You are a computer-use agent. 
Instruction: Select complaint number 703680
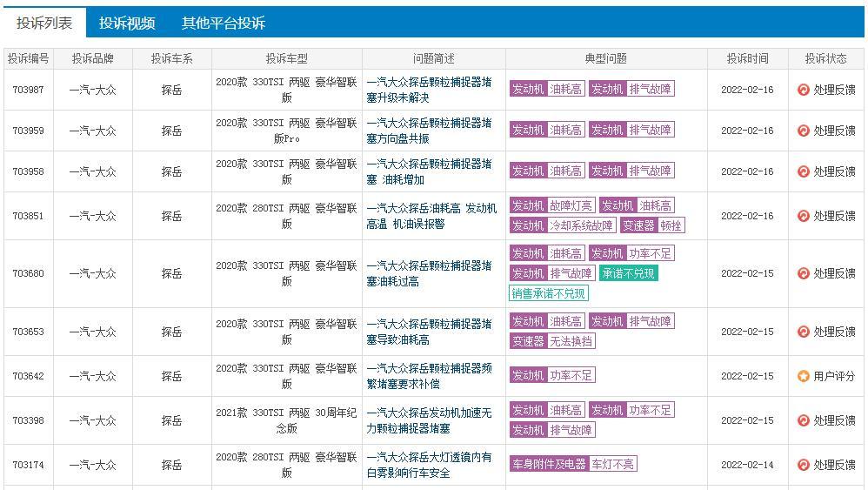[28, 273]
